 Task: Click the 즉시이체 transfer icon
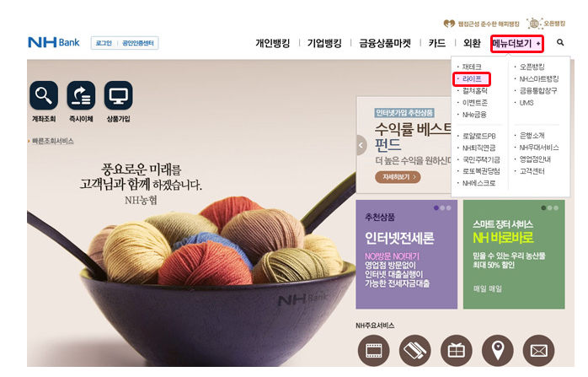point(81,95)
